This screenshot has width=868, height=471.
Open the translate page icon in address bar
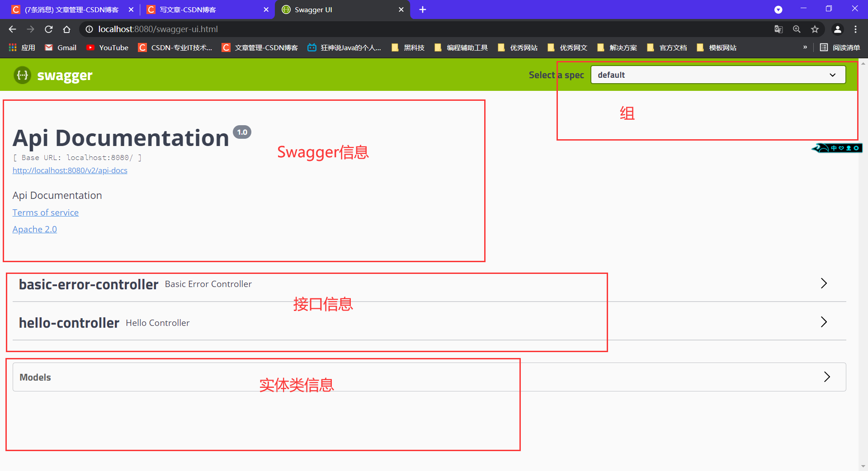(x=778, y=29)
